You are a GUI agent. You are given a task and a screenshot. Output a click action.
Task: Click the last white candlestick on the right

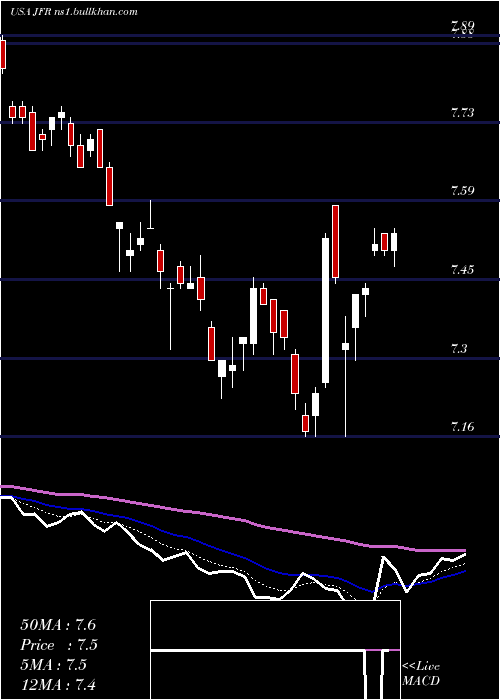(394, 247)
